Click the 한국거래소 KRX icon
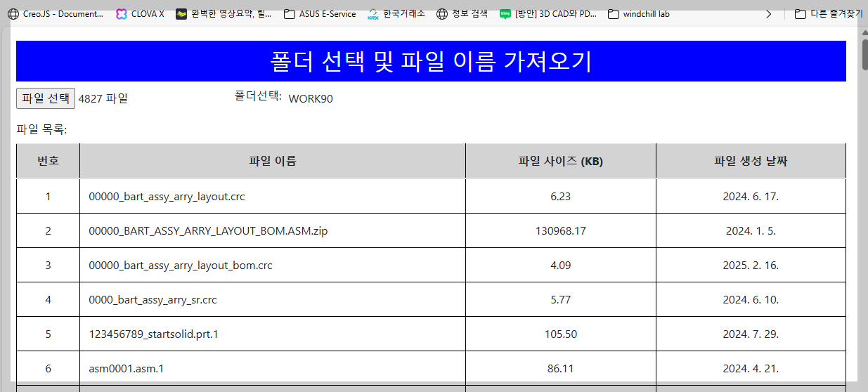The width and height of the screenshot is (868, 392). (x=373, y=14)
